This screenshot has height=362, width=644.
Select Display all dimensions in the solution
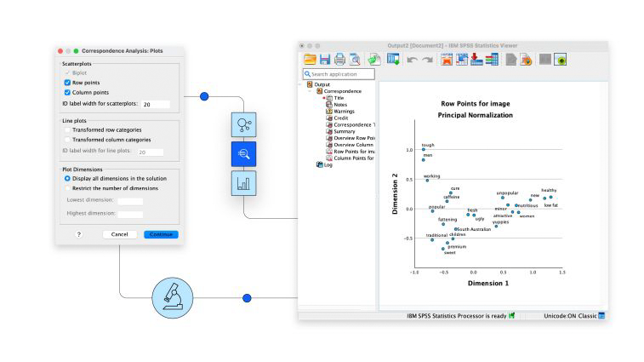[67, 179]
